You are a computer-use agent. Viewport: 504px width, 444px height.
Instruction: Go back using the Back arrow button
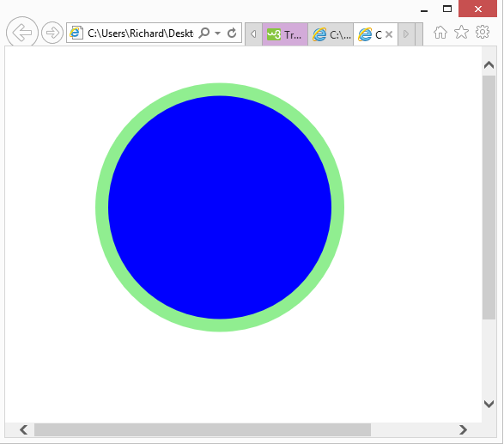22,32
